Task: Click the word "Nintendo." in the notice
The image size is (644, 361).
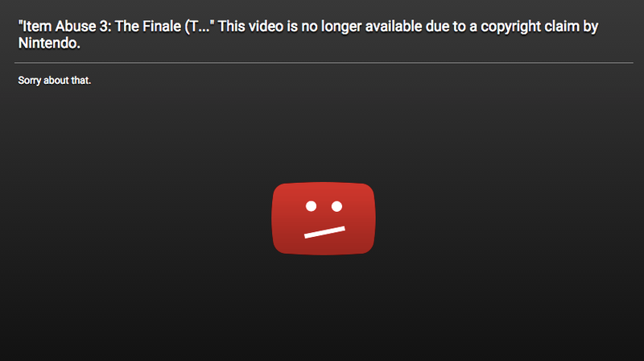Action: (49, 44)
